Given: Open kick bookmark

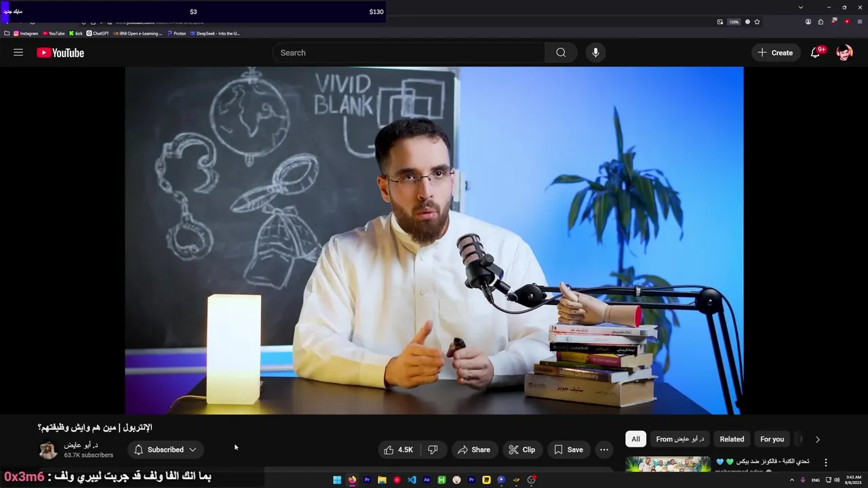Looking at the screenshot, I should pyautogui.click(x=76, y=33).
